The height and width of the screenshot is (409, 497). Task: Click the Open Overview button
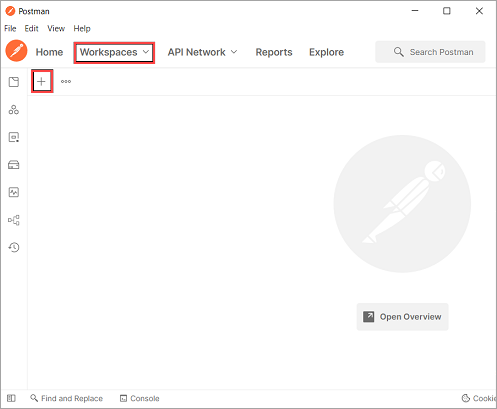[x=402, y=317]
